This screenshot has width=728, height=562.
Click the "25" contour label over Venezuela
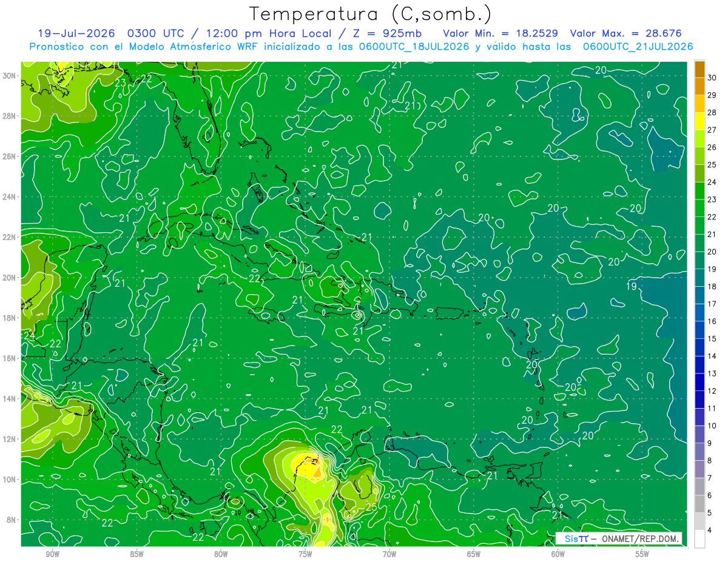point(371,507)
